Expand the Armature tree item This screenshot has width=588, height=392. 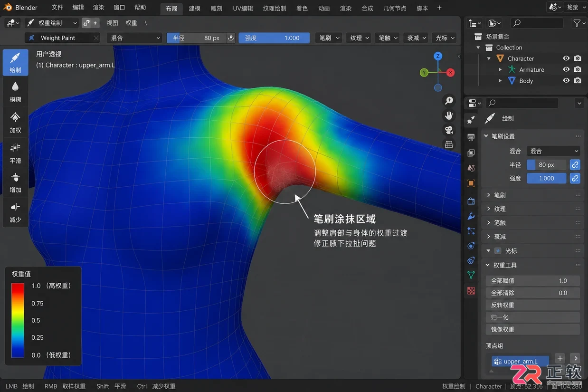[x=500, y=69]
